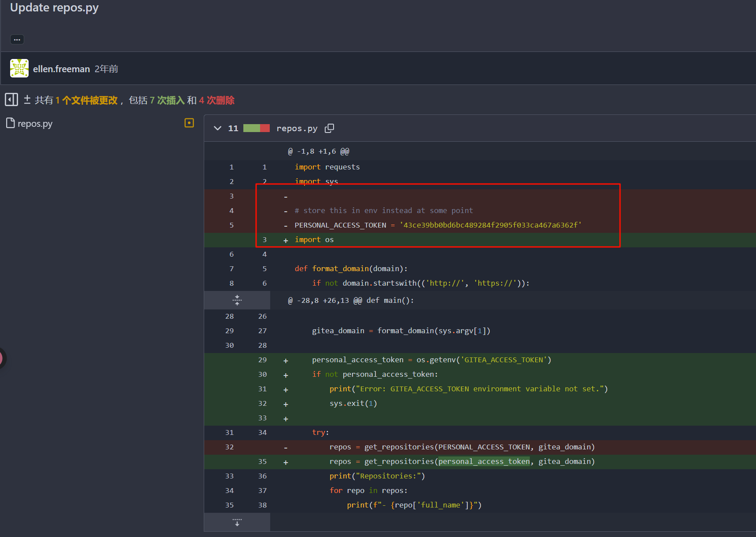
Task: Click the '1 个文件被更改' summary text
Action: click(87, 100)
